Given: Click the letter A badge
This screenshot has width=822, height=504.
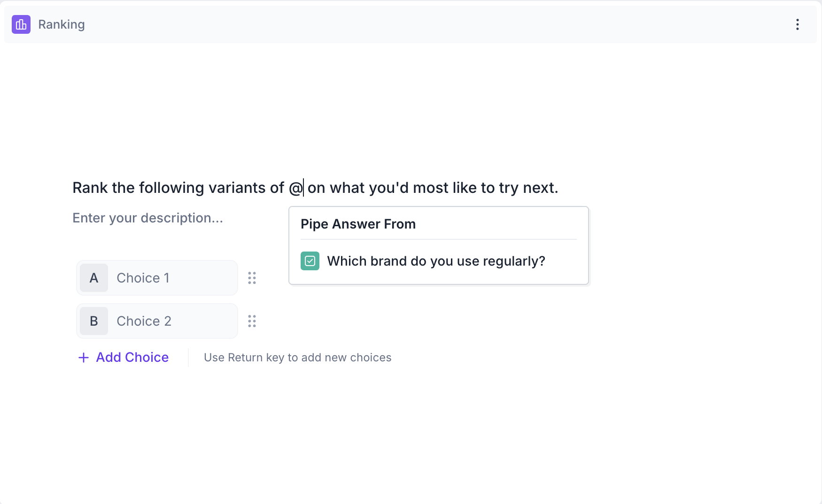Looking at the screenshot, I should [94, 278].
